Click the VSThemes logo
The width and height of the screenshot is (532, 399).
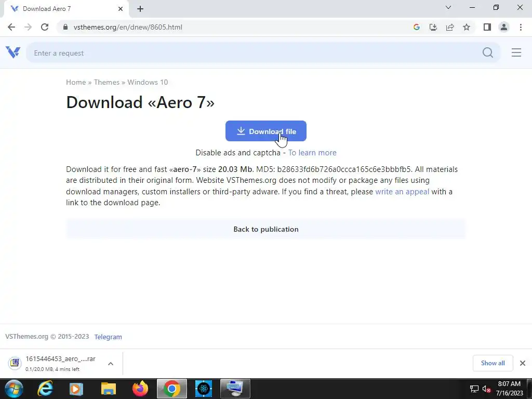pyautogui.click(x=13, y=52)
